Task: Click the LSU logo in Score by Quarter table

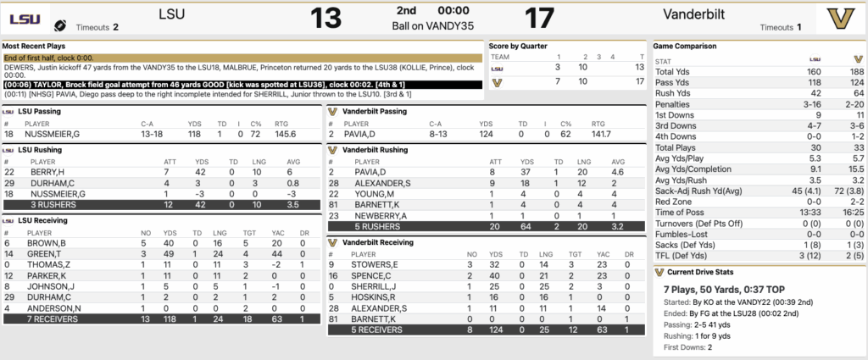Action: point(498,68)
